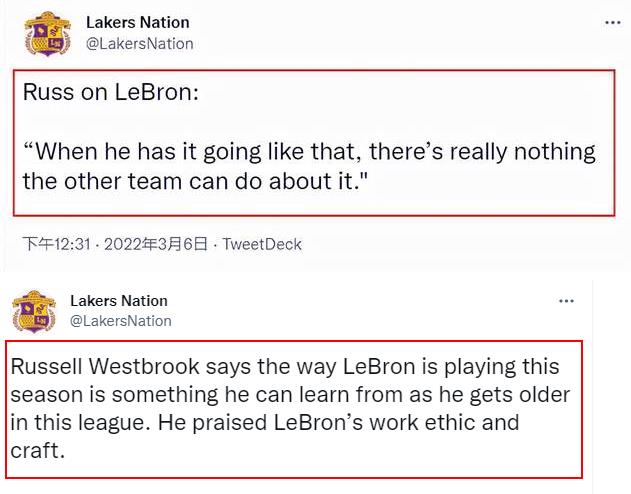
Task: Click the 下午12:31 timestamp
Action: click(x=58, y=244)
